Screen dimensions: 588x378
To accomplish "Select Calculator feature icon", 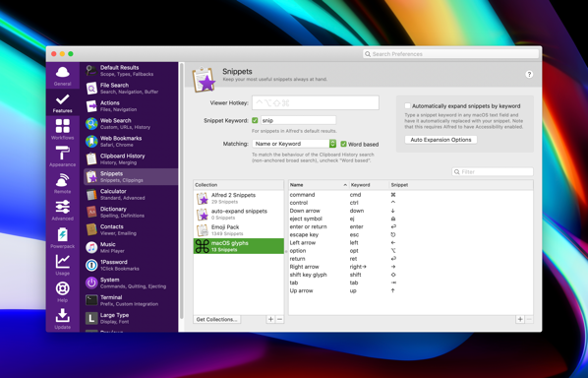I will [91, 195].
